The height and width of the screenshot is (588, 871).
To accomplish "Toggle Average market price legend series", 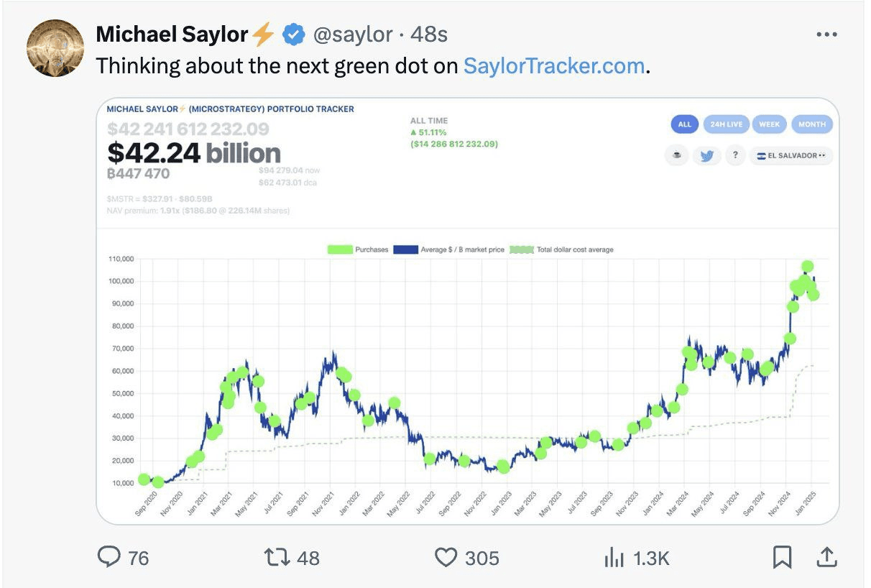I will 449,249.
